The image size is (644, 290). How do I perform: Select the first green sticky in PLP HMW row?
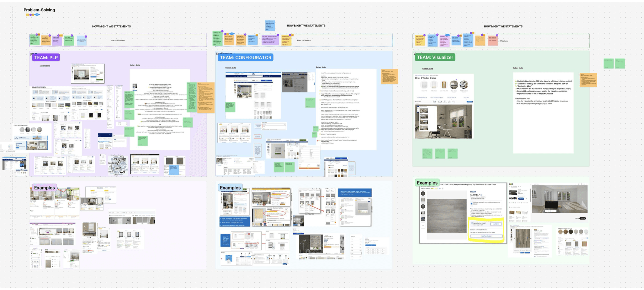(35, 40)
